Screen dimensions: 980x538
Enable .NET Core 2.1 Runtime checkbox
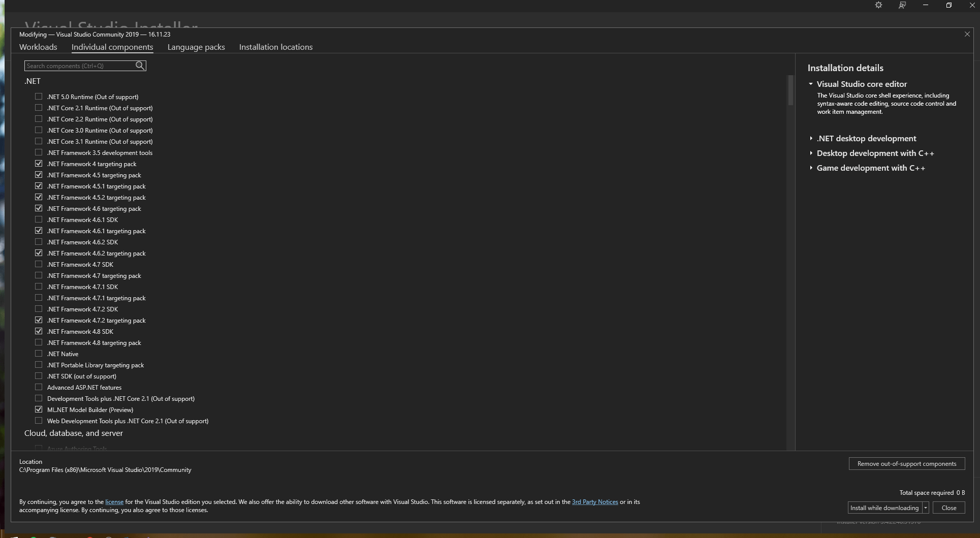pyautogui.click(x=39, y=108)
